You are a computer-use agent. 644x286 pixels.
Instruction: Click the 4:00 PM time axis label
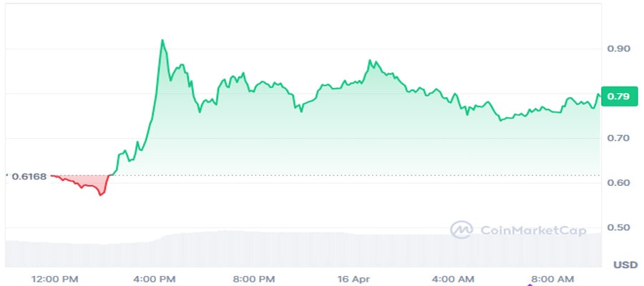coord(155,278)
